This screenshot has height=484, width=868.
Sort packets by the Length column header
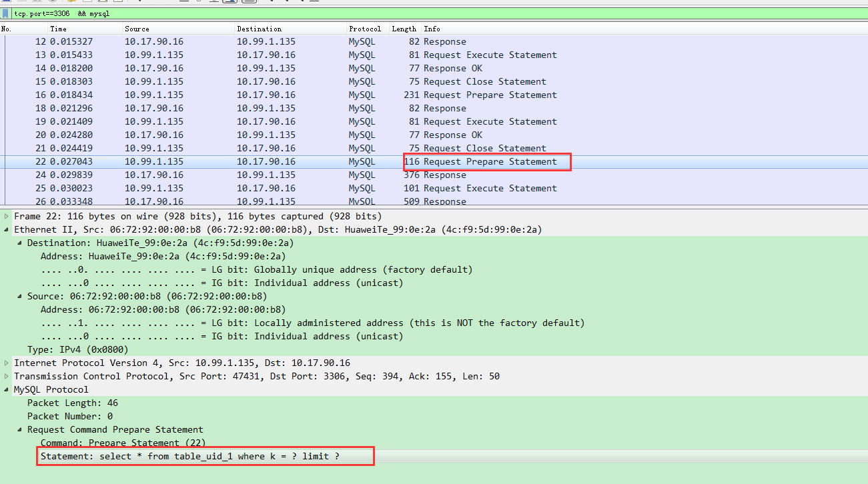point(404,29)
